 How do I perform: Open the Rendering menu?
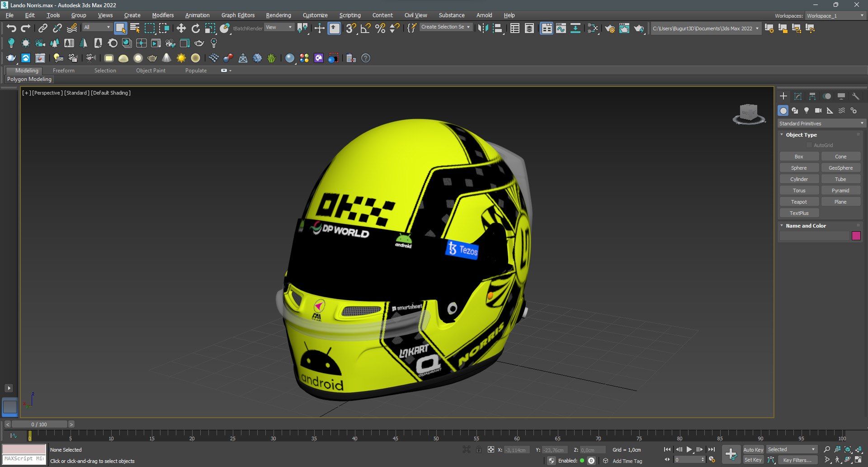(x=278, y=15)
